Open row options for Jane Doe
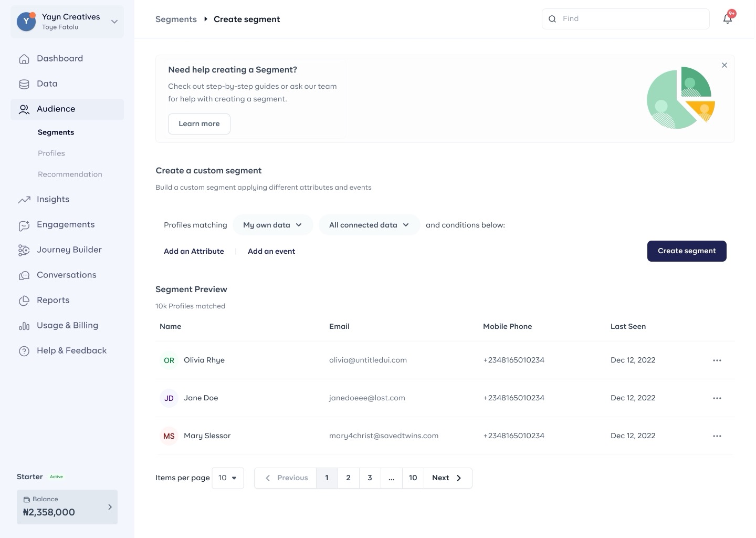This screenshot has width=756, height=538. 717,398
